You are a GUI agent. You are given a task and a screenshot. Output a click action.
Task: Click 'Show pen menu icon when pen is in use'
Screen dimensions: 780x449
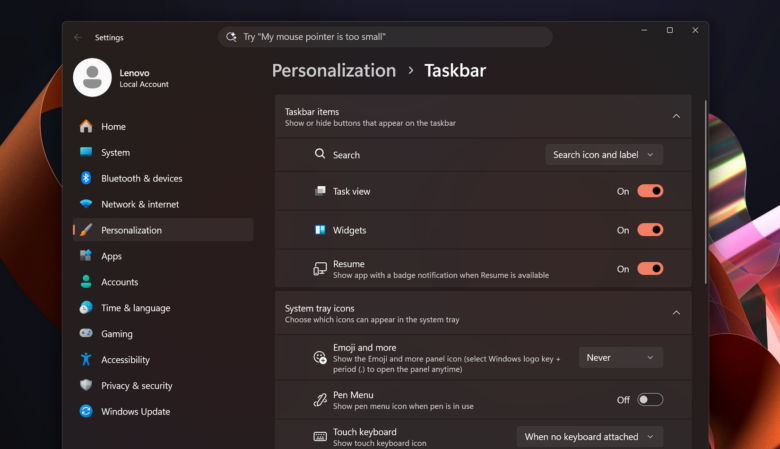pos(403,406)
